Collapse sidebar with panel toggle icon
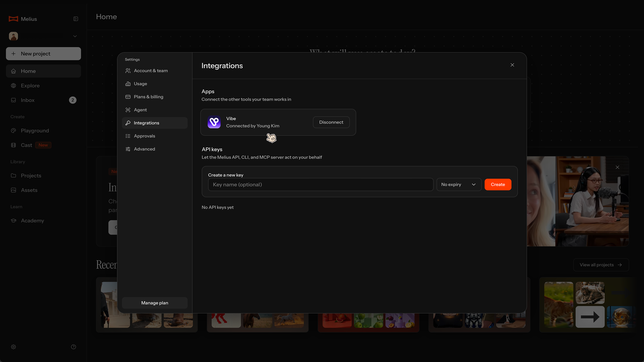Screen dimensions: 644x362 click(x=76, y=19)
